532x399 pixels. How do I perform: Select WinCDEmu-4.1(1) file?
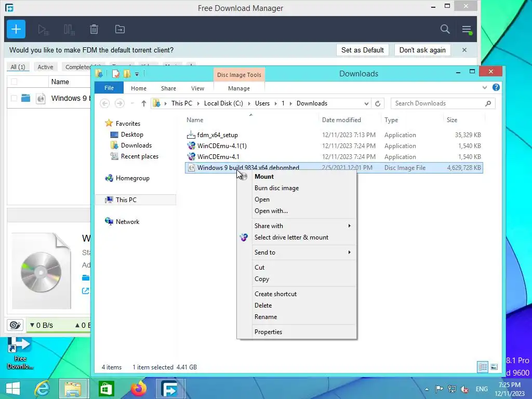click(x=222, y=146)
